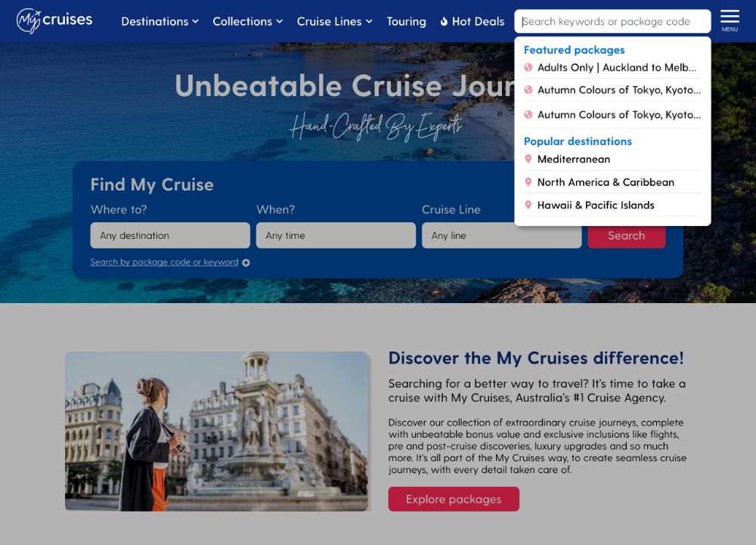Click pin icon next to Hawaii & Pacific Islands
The width and height of the screenshot is (756, 545).
click(x=528, y=205)
